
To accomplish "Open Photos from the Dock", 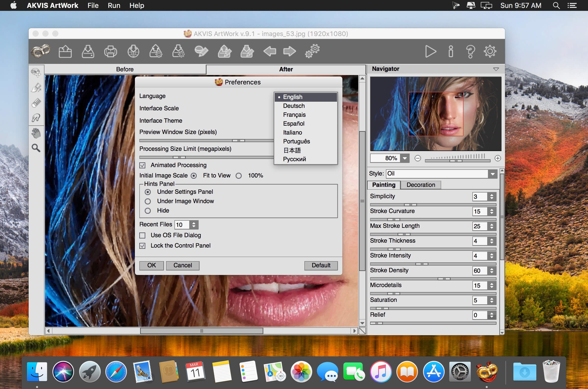I will tap(301, 372).
